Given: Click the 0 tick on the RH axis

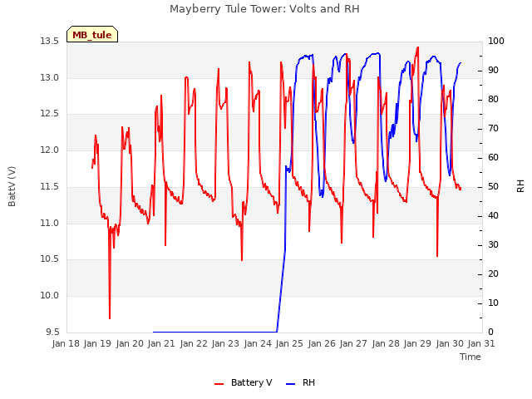Looking at the screenshot, I should pos(490,332).
